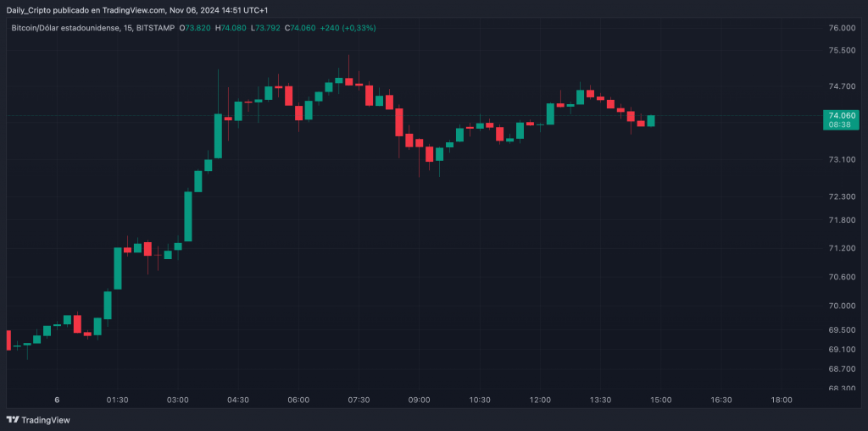The width and height of the screenshot is (868, 431).
Task: Click the 08:38 candle countdown timer
Action: (842, 125)
